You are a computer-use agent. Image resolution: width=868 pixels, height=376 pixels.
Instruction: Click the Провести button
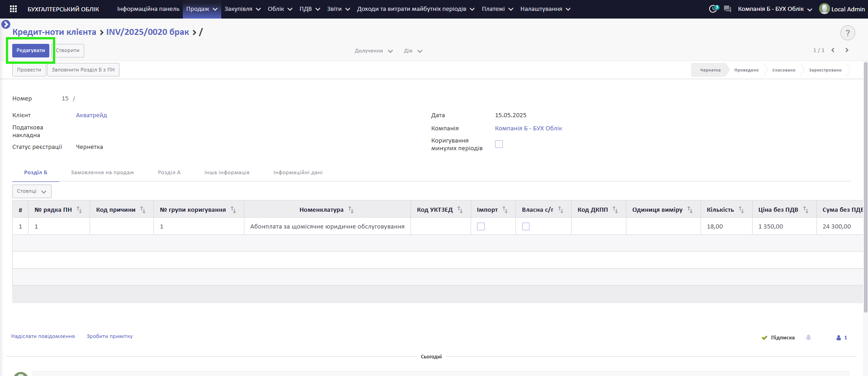[x=29, y=70]
